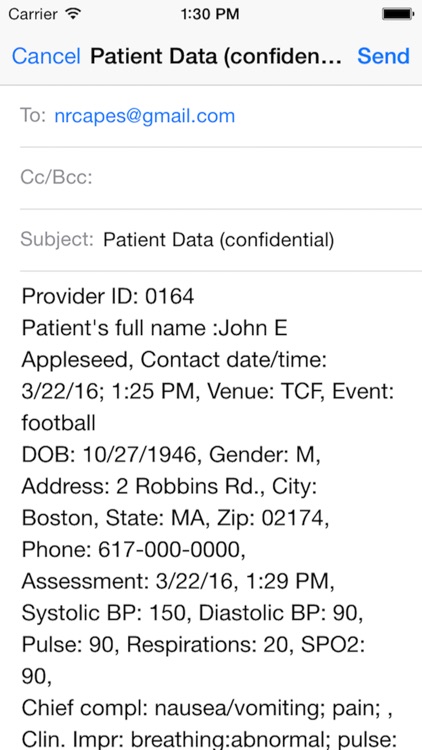Click the Chief compl: nausea/vomiting line
This screenshot has height=750, width=422.
tap(207, 709)
